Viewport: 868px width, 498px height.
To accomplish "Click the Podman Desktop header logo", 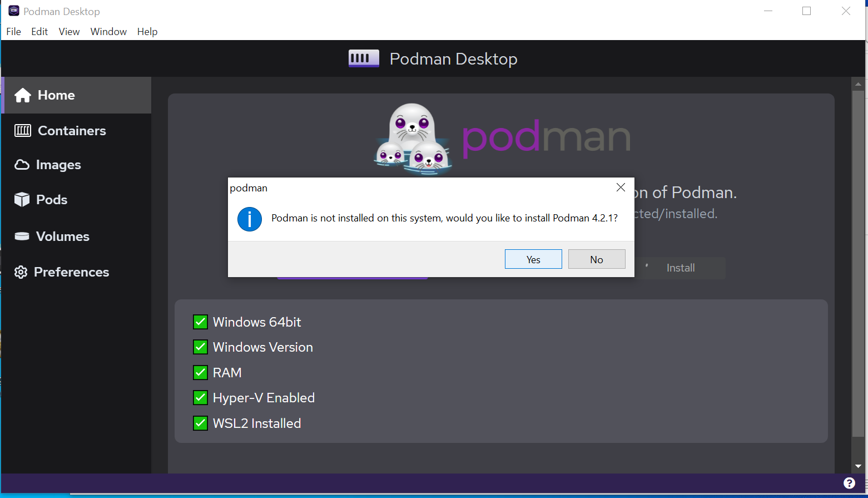I will (364, 58).
